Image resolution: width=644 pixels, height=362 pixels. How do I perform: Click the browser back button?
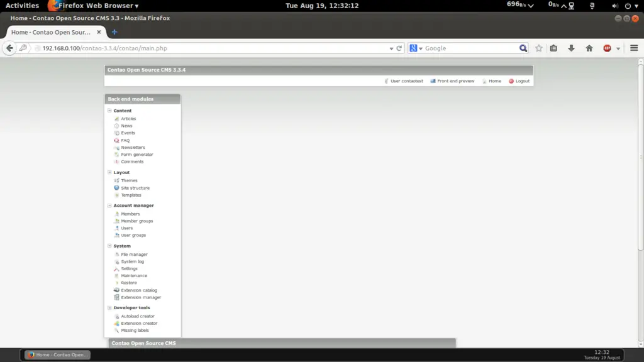pyautogui.click(x=9, y=48)
